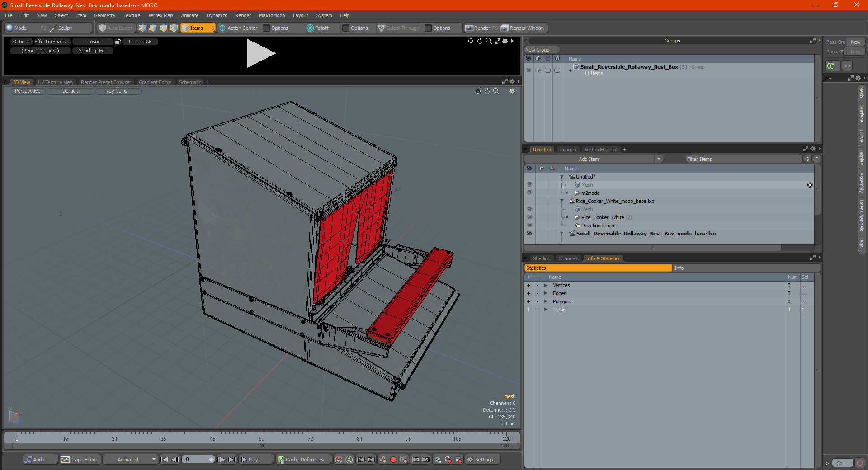Switch to Items selection mode
The height and width of the screenshot is (470, 868).
tap(198, 28)
